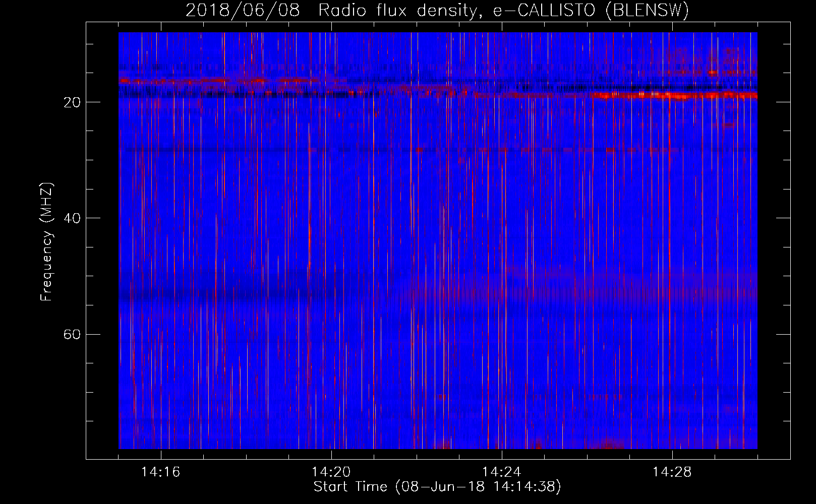Click the '40' frequency tick label

pos(72,218)
